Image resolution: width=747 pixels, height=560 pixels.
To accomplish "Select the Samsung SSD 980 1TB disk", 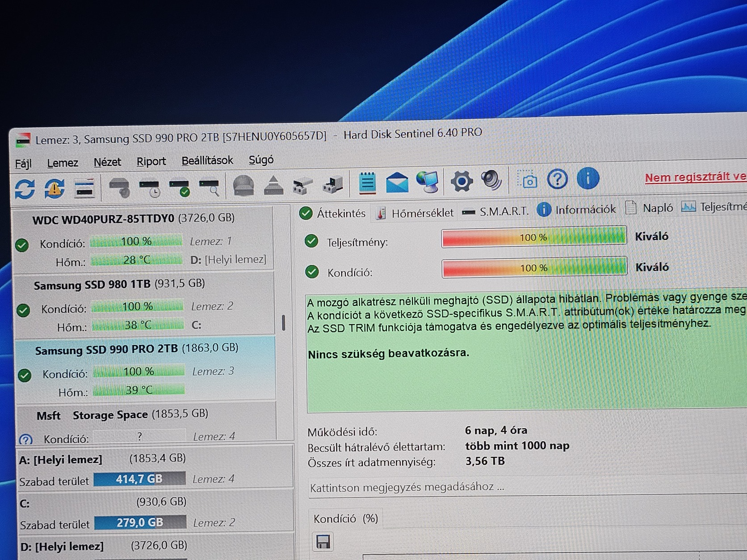I will (145, 304).
